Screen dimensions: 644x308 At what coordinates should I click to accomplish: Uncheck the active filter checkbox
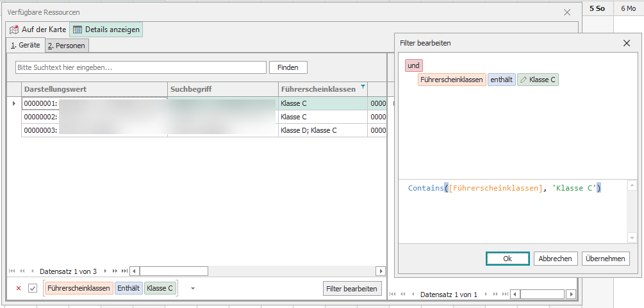[x=33, y=288]
